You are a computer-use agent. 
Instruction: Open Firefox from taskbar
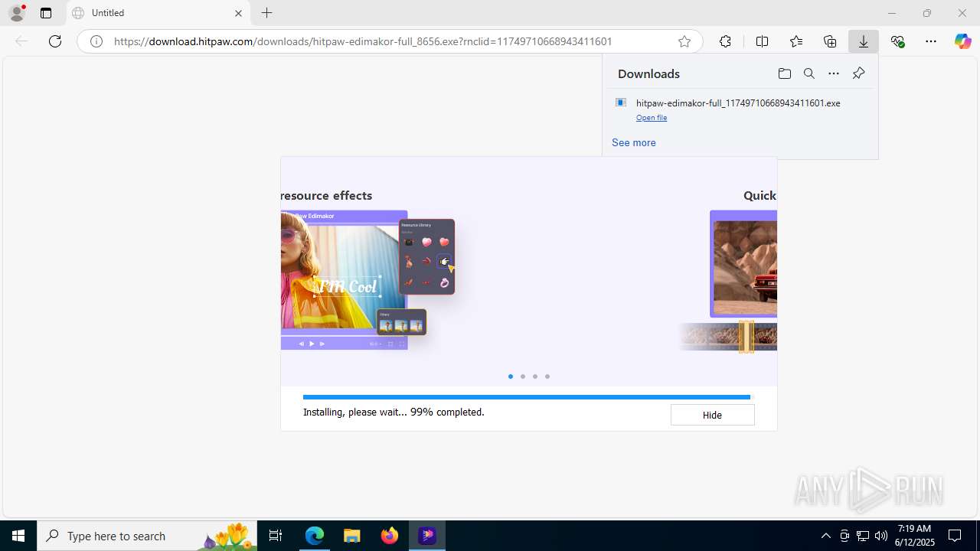[390, 536]
